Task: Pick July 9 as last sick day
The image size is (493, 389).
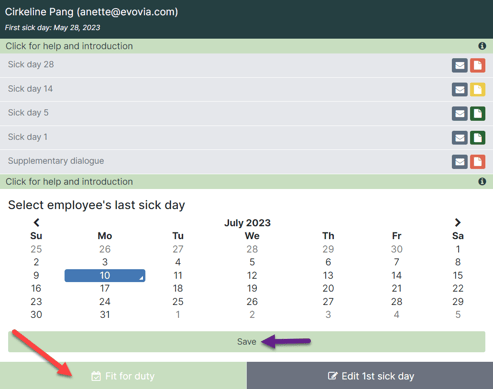Action: point(36,275)
